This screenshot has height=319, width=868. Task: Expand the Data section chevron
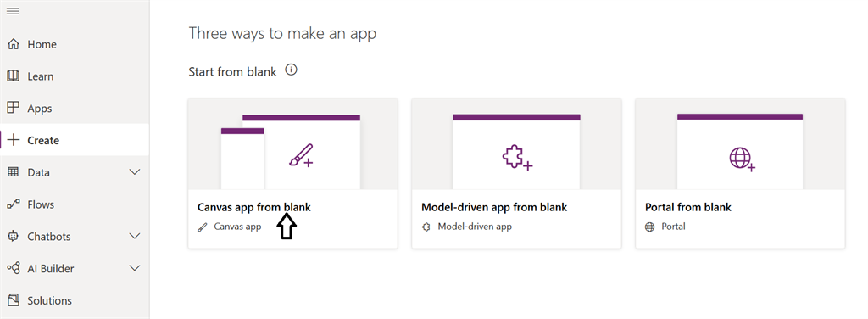click(135, 172)
